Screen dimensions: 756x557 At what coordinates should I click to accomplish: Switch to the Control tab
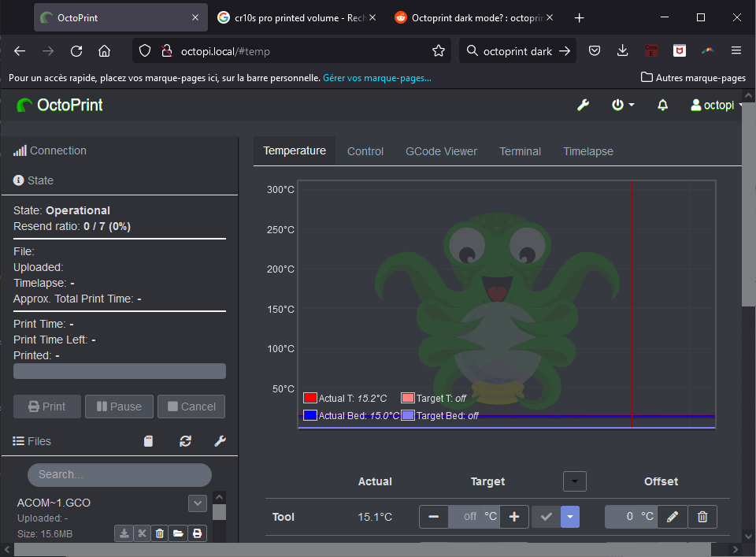tap(365, 151)
